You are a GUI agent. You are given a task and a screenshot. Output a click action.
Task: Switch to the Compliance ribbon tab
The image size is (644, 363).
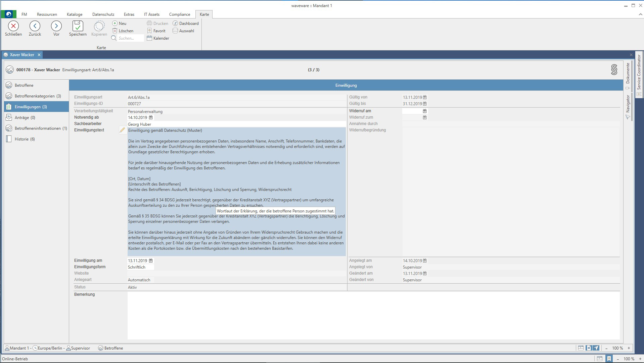click(179, 14)
